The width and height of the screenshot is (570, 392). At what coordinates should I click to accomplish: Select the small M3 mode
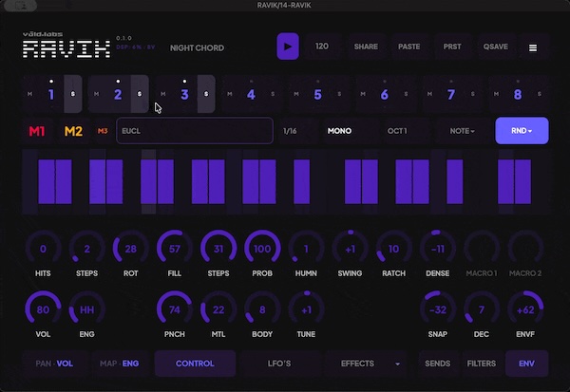pyautogui.click(x=103, y=131)
